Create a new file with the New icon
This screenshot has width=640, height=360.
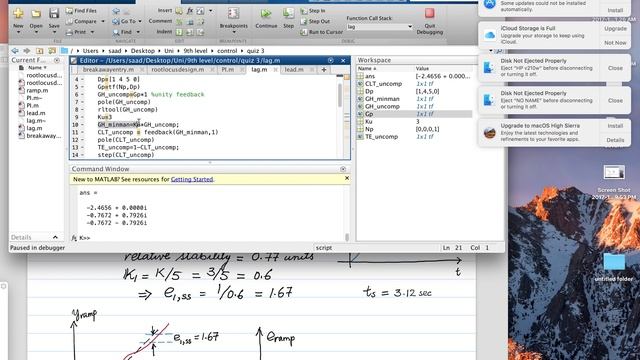click(18, 13)
